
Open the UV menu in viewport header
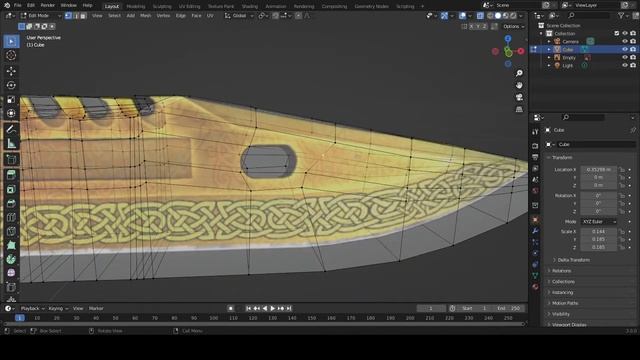[x=210, y=16]
